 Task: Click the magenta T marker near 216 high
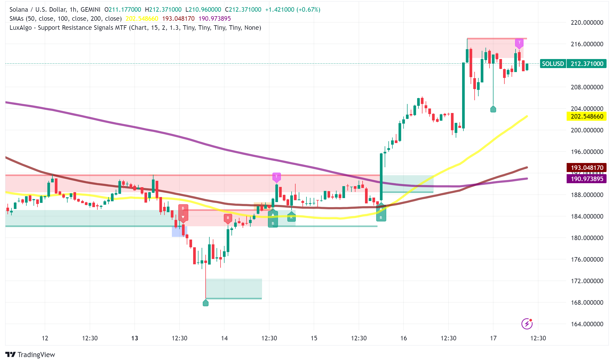pos(519,43)
